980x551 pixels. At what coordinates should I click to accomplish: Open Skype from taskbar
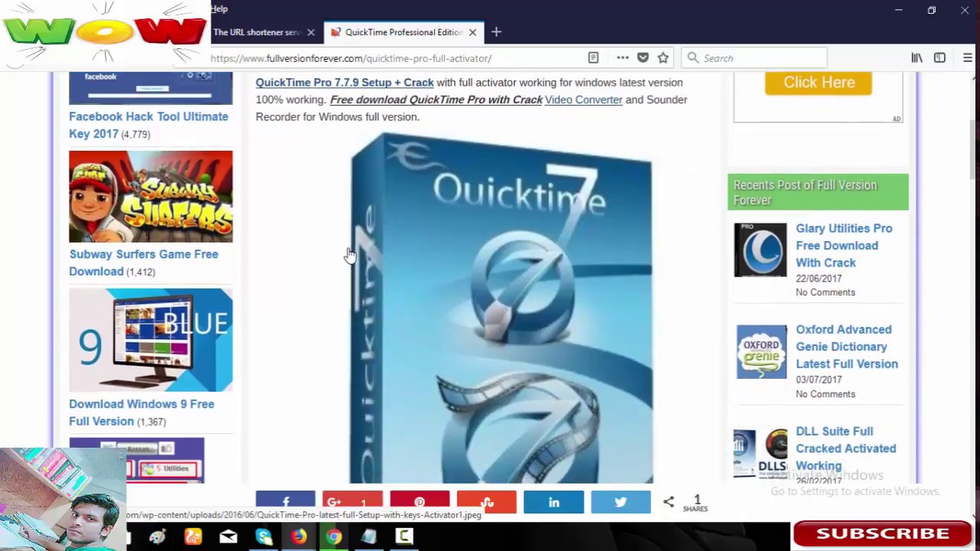[263, 537]
